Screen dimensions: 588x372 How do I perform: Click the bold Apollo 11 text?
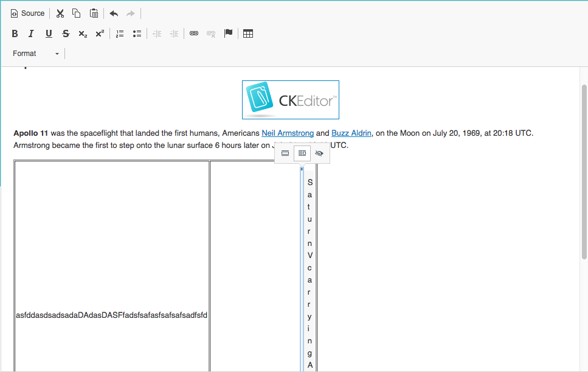click(x=31, y=133)
